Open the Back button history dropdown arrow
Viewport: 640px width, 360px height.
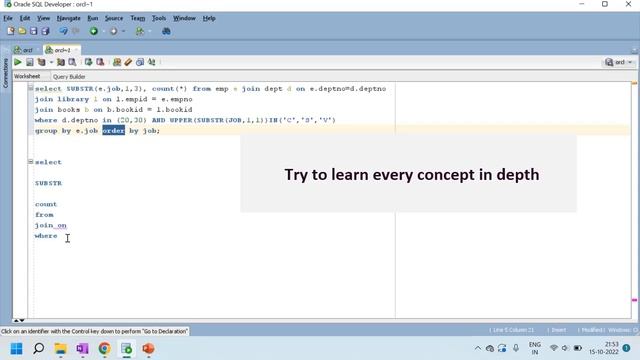103,31
